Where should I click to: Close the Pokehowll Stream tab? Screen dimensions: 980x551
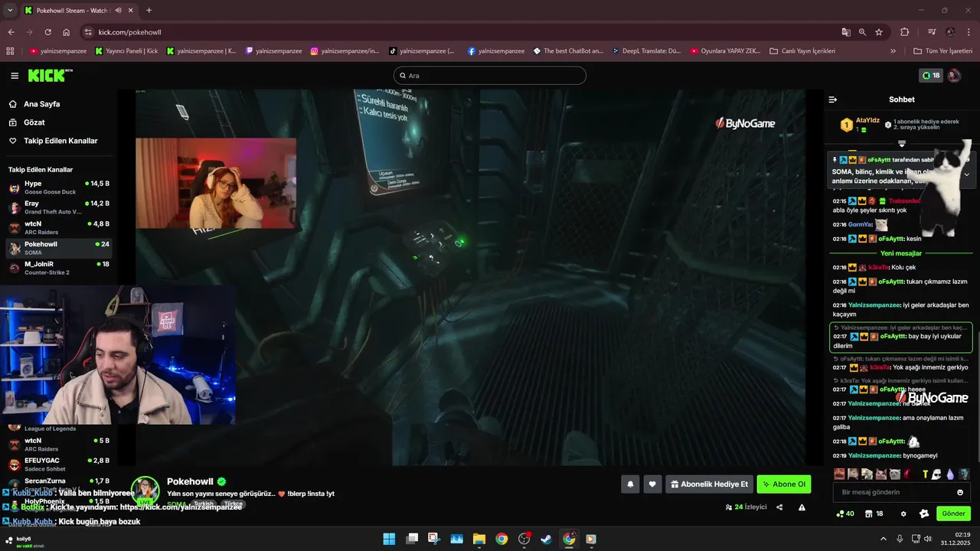132,11
